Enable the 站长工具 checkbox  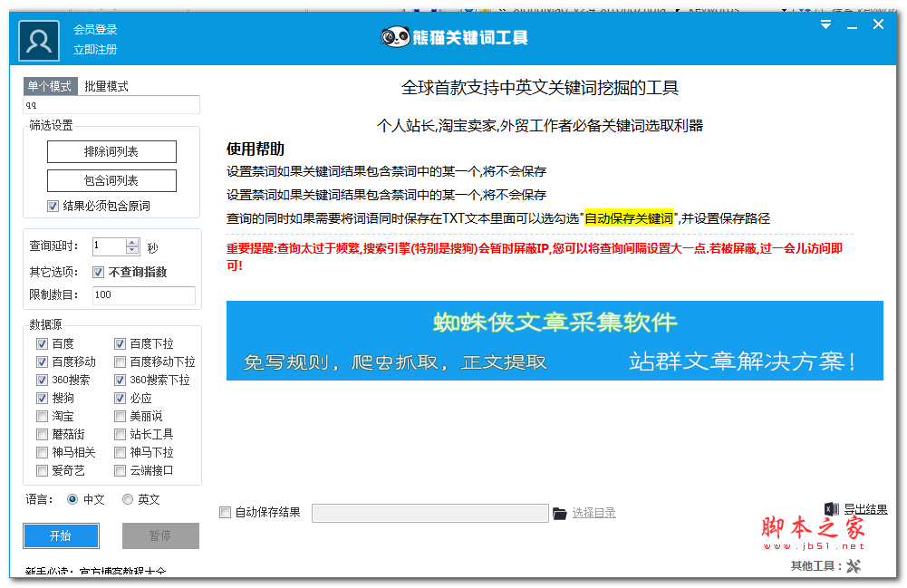pos(120,434)
